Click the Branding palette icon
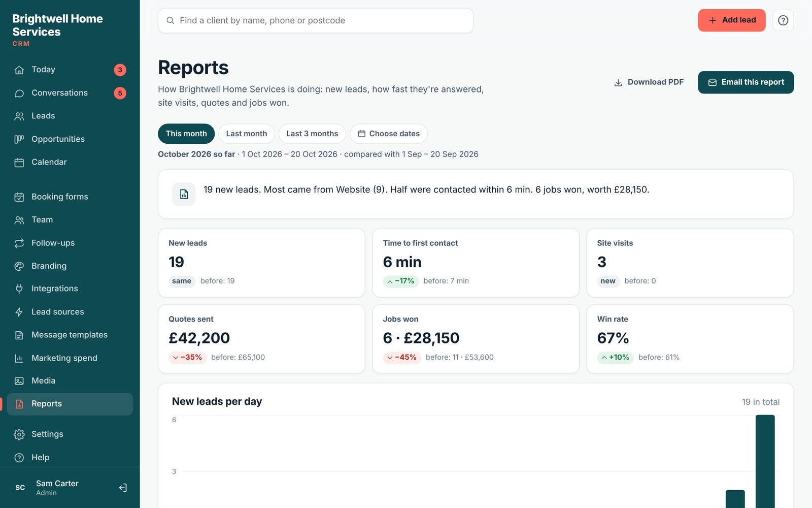This screenshot has width=812, height=508. point(19,266)
